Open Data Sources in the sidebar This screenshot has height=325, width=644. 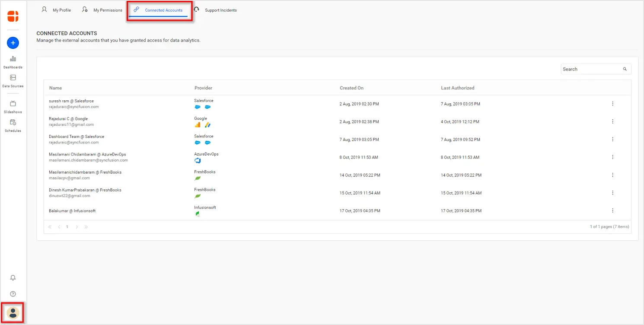pyautogui.click(x=13, y=81)
